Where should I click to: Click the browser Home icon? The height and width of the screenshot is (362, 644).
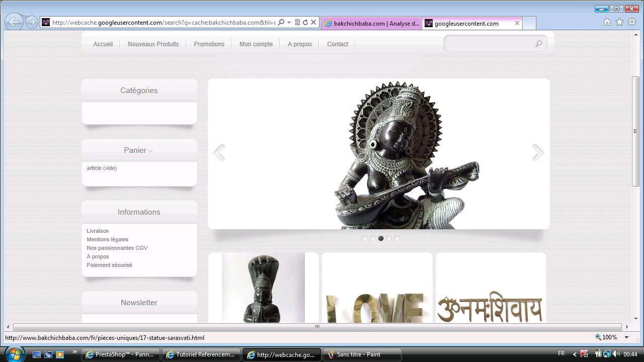click(607, 22)
